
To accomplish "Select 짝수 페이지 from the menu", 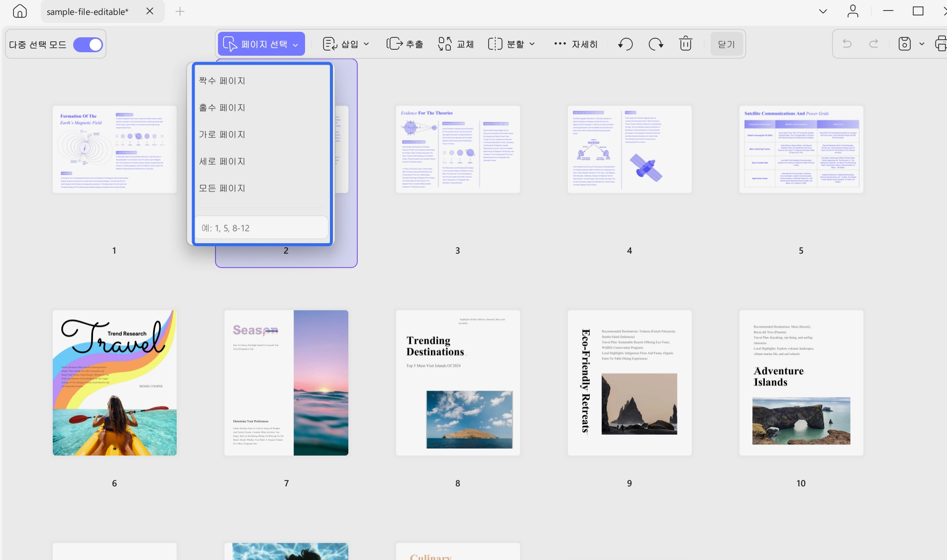I will pyautogui.click(x=222, y=81).
